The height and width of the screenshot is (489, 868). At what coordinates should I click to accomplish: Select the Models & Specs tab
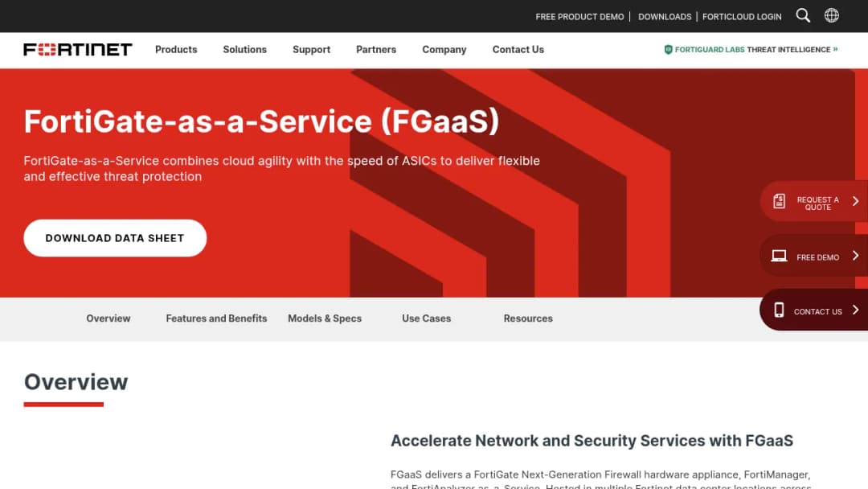click(x=325, y=318)
